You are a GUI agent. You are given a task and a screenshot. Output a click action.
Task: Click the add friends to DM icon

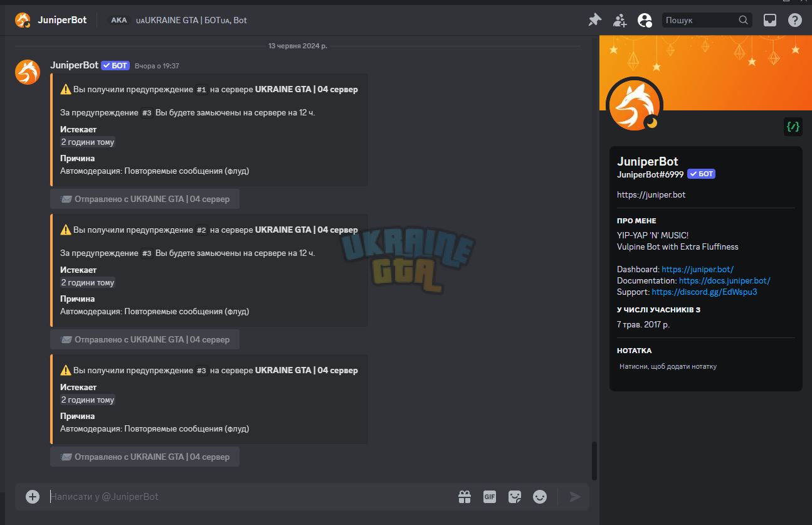(x=620, y=20)
